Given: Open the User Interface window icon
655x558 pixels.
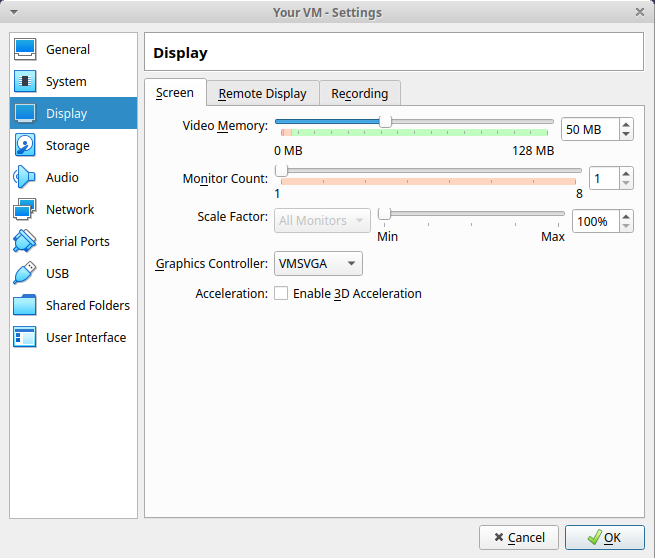Looking at the screenshot, I should tap(25, 337).
